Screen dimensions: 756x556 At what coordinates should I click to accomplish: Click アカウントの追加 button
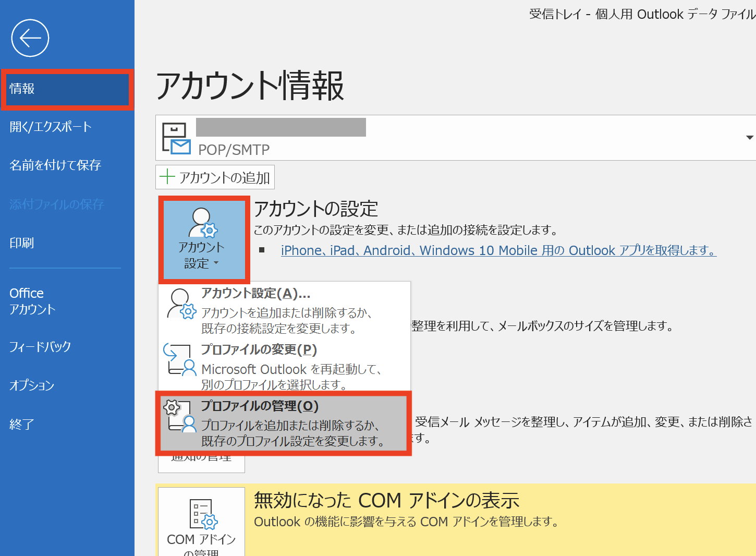click(x=215, y=177)
